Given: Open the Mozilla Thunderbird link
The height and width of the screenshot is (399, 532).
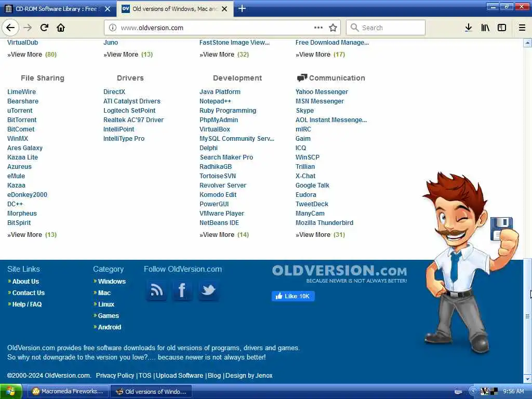Looking at the screenshot, I should click(x=324, y=223).
